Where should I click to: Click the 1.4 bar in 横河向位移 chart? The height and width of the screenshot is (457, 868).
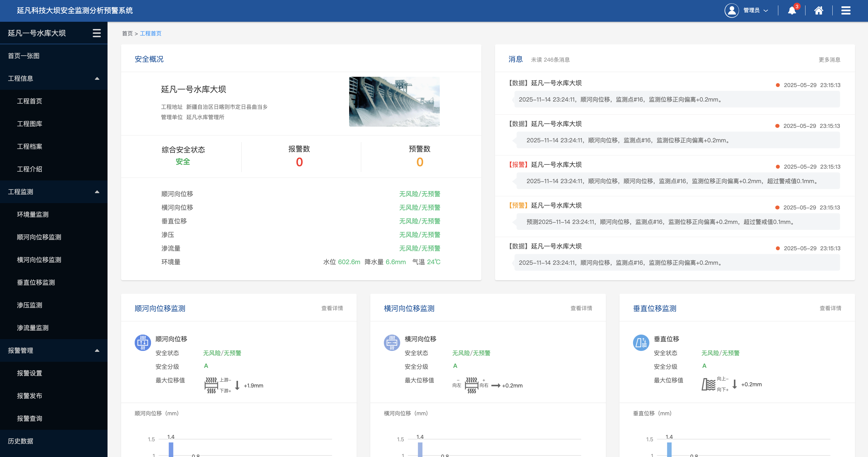click(420, 449)
